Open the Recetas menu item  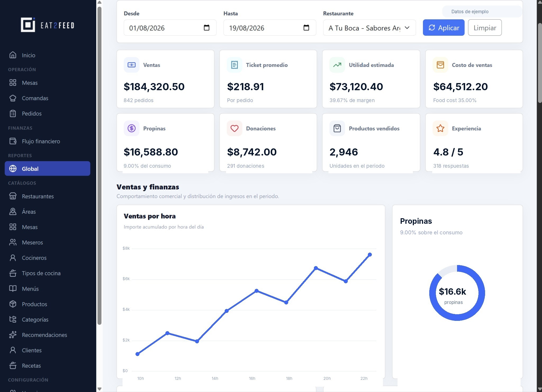(x=31, y=366)
